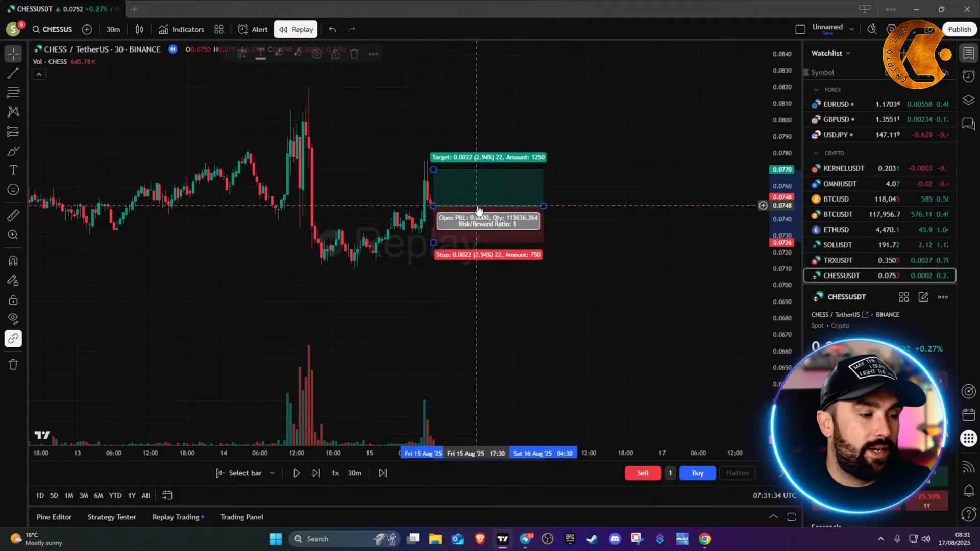The height and width of the screenshot is (551, 980).
Task: Open the emoji icons tool
Action: point(13,190)
